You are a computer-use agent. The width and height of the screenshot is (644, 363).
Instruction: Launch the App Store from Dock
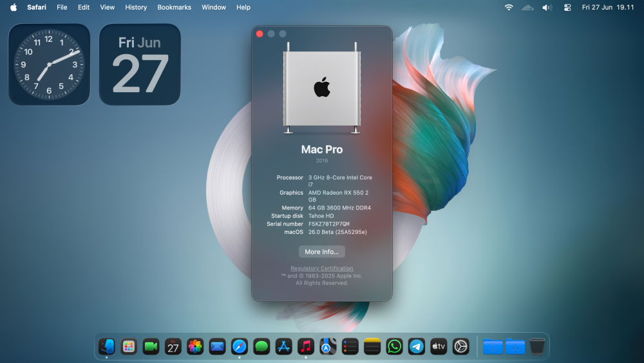pyautogui.click(x=284, y=346)
